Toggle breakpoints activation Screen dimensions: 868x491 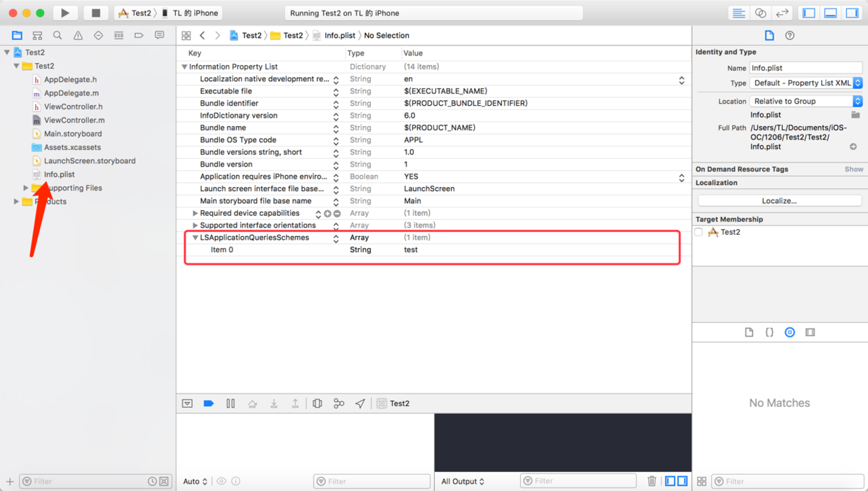(209, 403)
